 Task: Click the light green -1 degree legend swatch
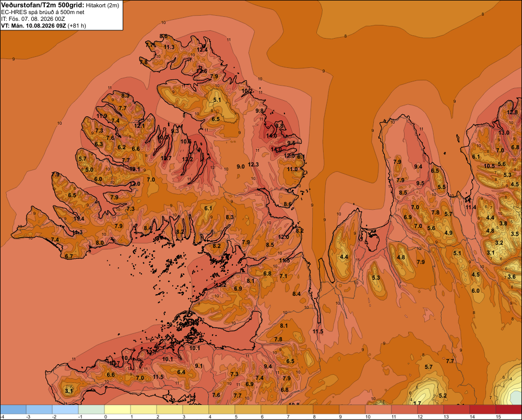(x=91, y=409)
